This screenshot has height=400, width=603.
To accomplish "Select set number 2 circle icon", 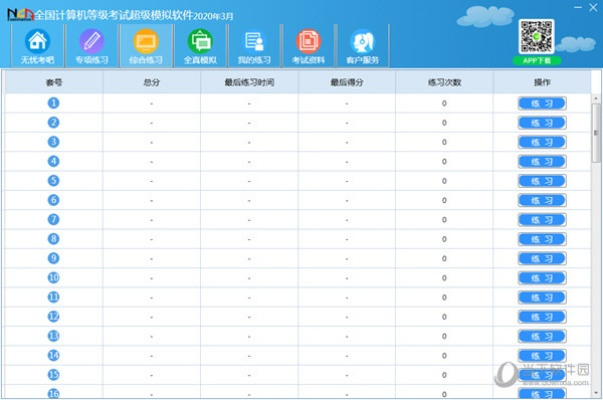I will 53,123.
